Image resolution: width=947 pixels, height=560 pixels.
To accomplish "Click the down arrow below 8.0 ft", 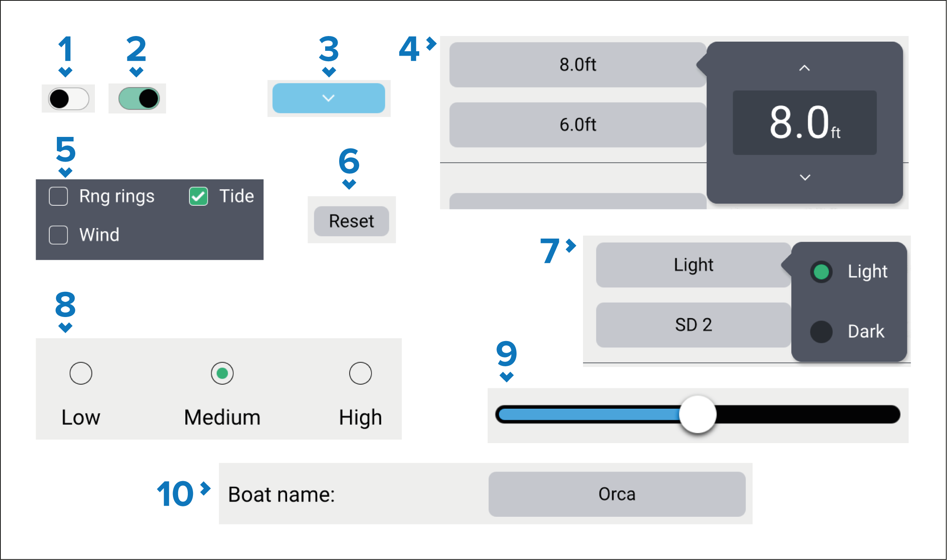I will click(805, 177).
